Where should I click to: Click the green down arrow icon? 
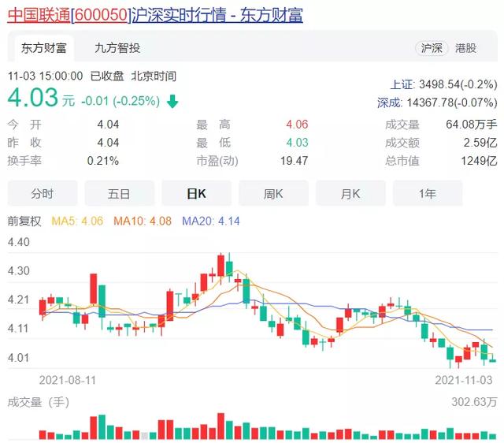[x=172, y=102]
